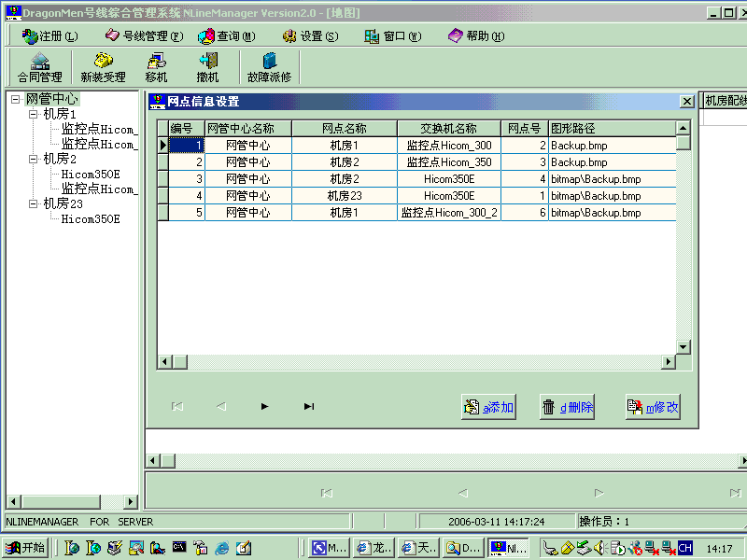Click the row selector of row 5
Image resolution: width=747 pixels, height=560 pixels.
pyautogui.click(x=162, y=213)
